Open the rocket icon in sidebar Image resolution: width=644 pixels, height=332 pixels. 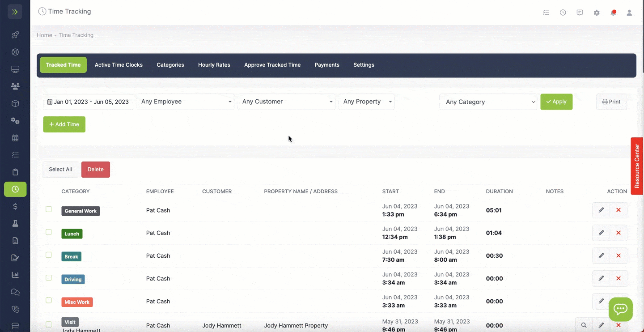click(15, 35)
